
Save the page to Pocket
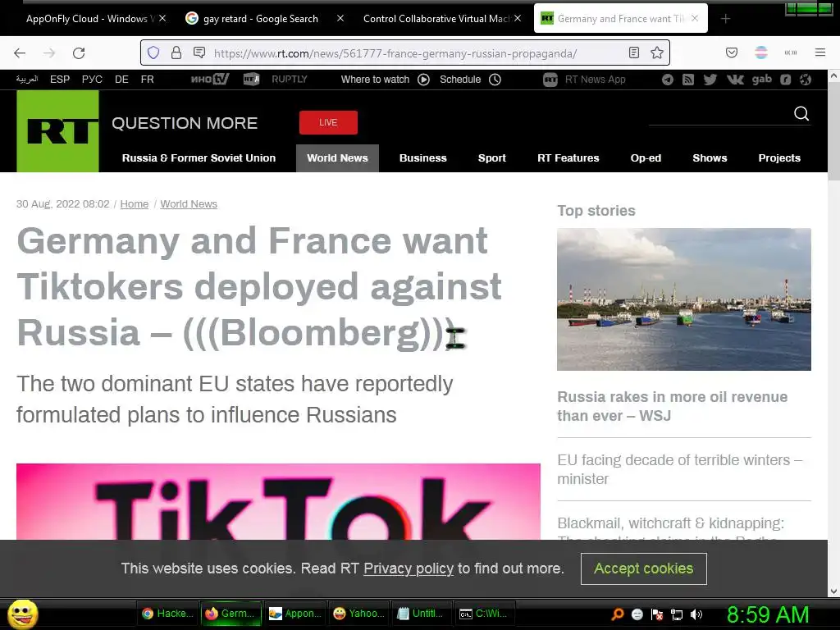(732, 52)
